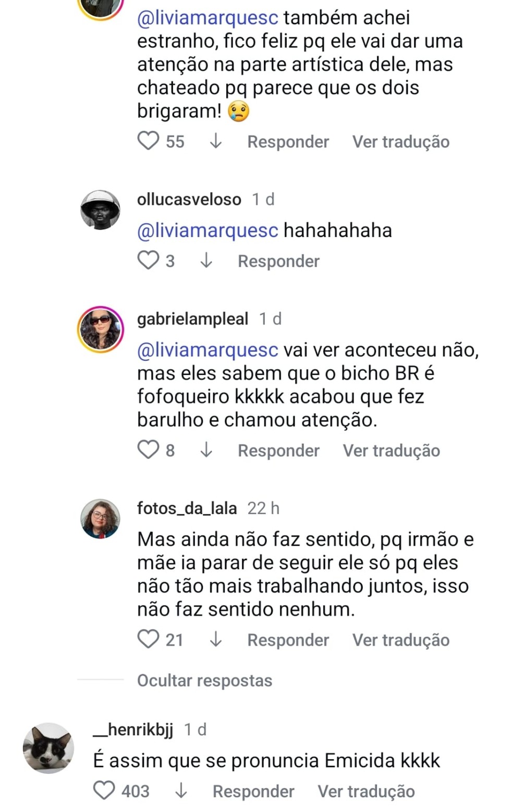Like the top comment with 55 likes
The height and width of the screenshot is (812, 513).
click(x=148, y=140)
